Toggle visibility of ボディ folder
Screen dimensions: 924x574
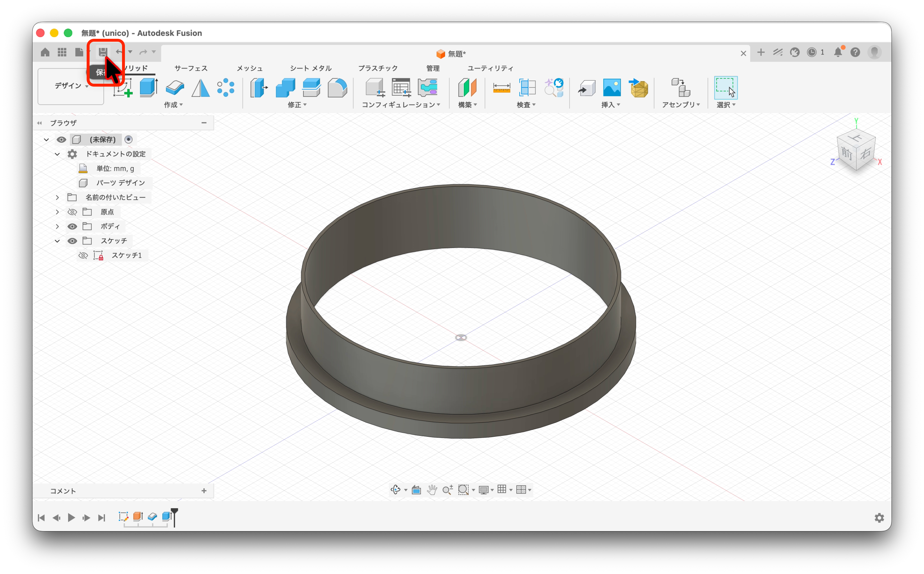pos(72,227)
